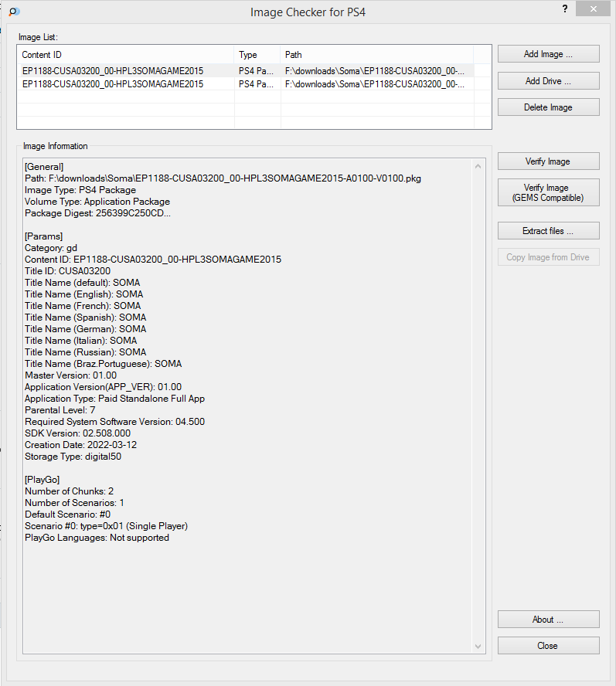Viewport: 616px width, 686px height.
Task: Click the help question mark icon
Action: pos(565,8)
